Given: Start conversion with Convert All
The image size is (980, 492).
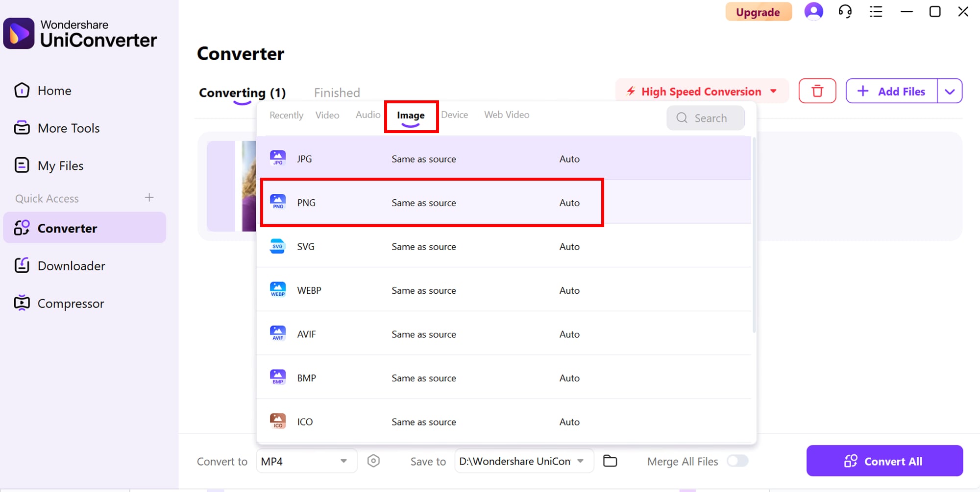Looking at the screenshot, I should tap(884, 461).
